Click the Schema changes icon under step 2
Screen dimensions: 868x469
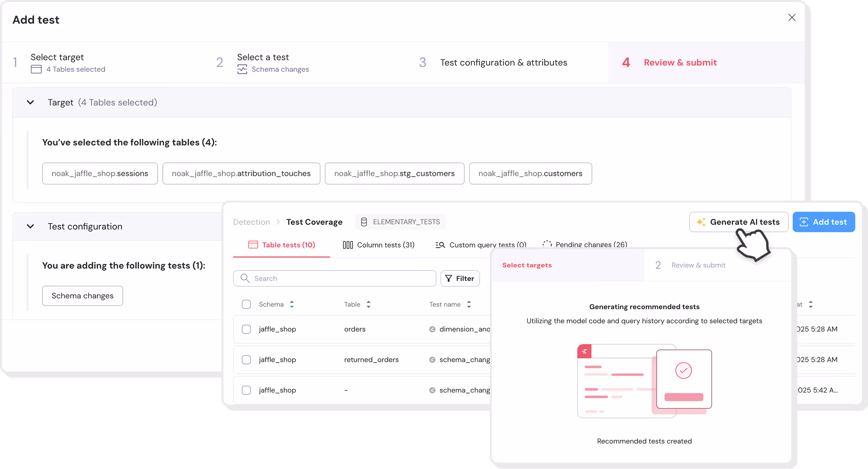pyautogui.click(x=242, y=69)
